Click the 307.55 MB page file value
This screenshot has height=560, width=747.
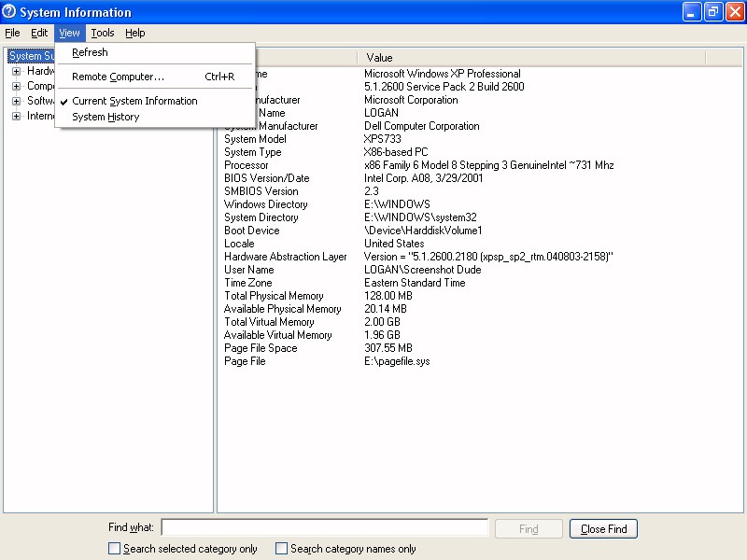click(388, 348)
